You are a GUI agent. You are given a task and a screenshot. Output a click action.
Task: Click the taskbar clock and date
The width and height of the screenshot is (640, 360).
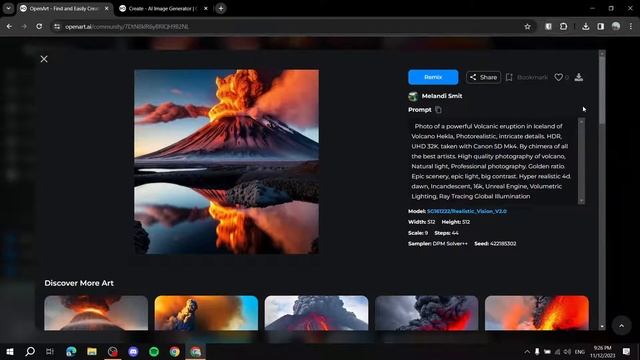pos(602,351)
